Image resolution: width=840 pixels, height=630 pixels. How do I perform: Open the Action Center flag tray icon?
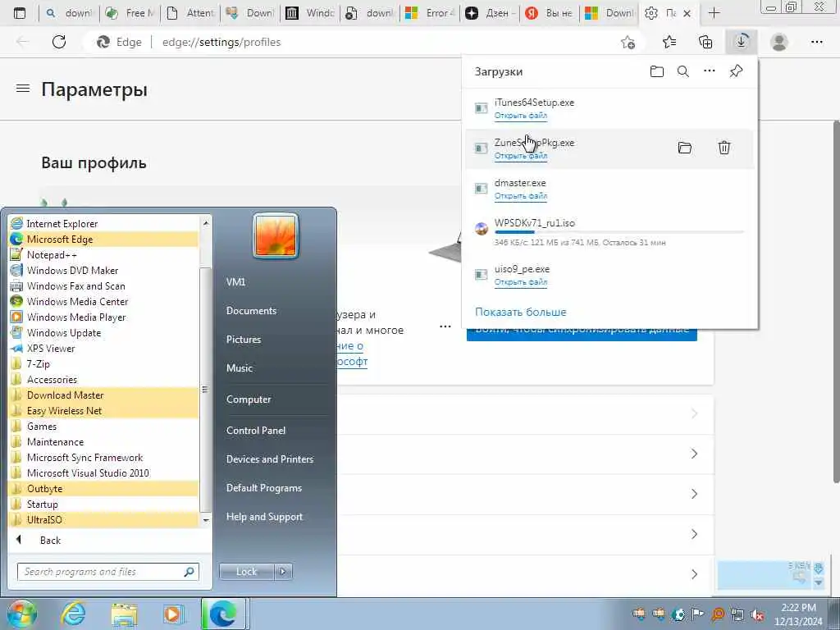pos(697,614)
